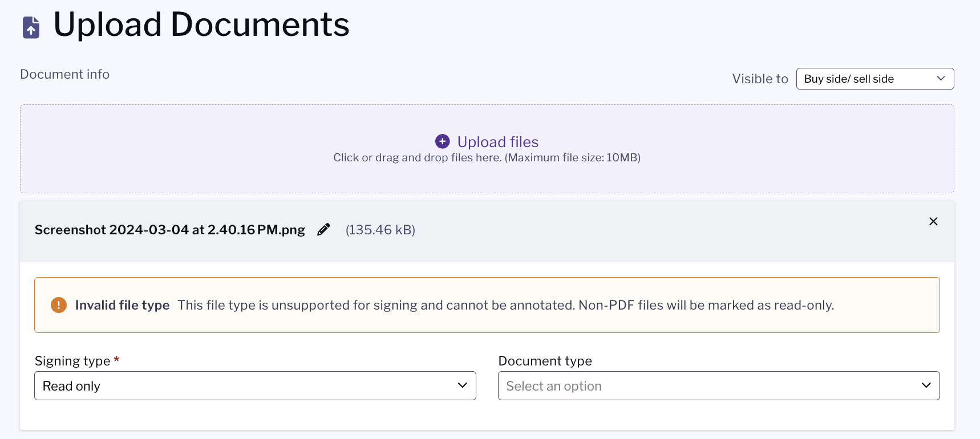980x439 pixels.
Task: Open the Signing type dropdown
Action: (x=255, y=386)
